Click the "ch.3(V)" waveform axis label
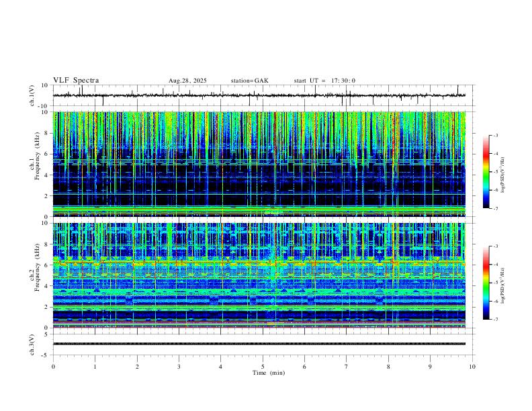532x411 pixels. point(32,345)
